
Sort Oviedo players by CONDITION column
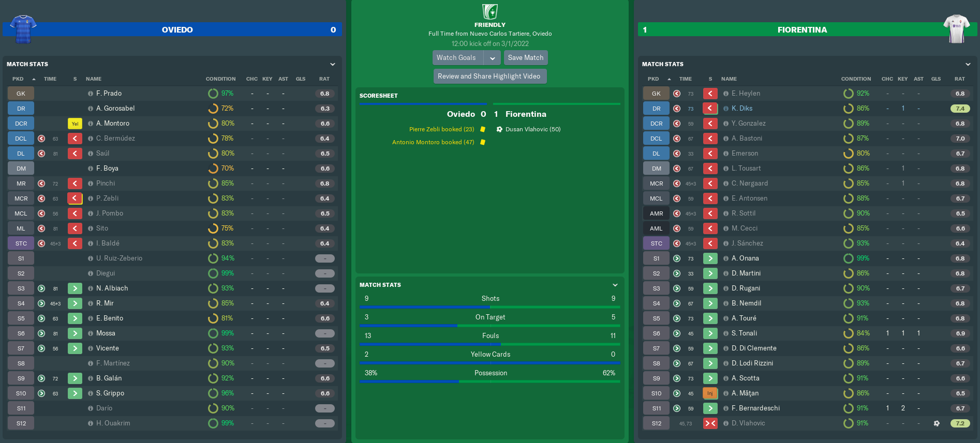[x=220, y=79]
